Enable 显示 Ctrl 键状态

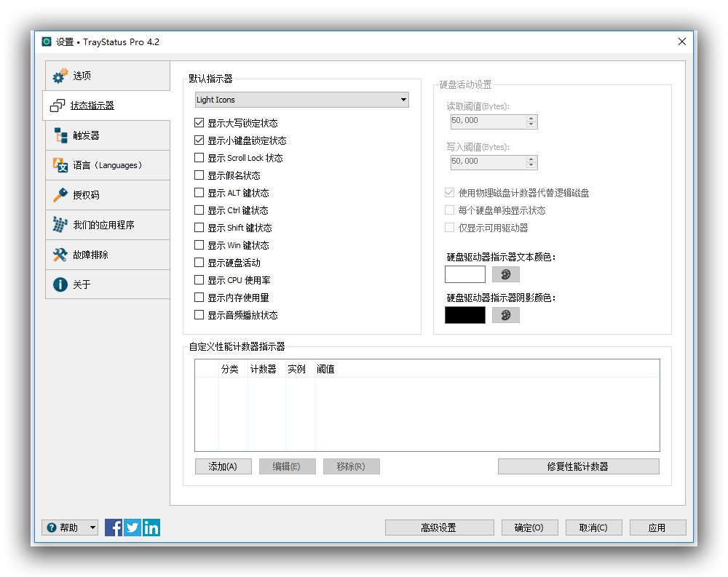coord(199,210)
